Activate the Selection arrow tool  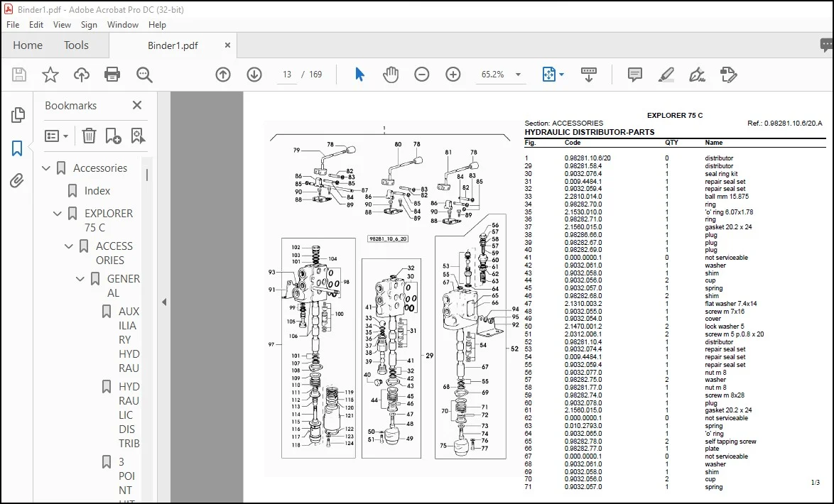[359, 75]
